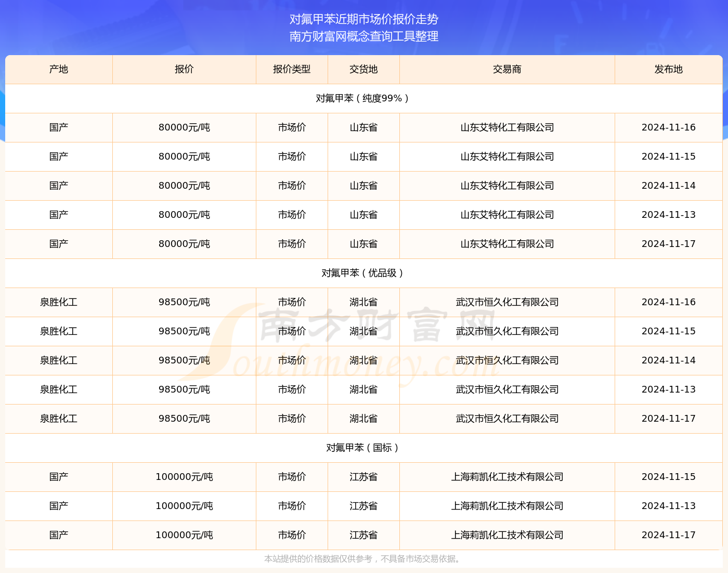
Task: Click 市场价 in the 上海莉凯化工 2024-11-15 row
Action: [292, 477]
